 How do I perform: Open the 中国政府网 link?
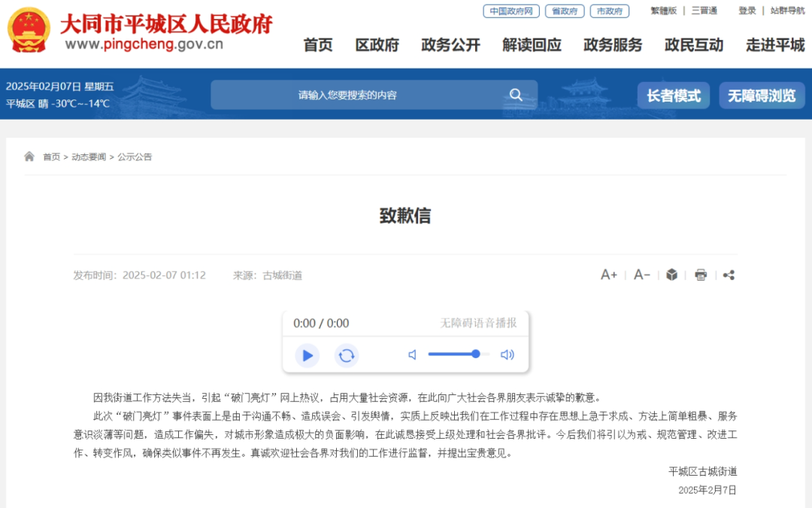[x=511, y=11]
